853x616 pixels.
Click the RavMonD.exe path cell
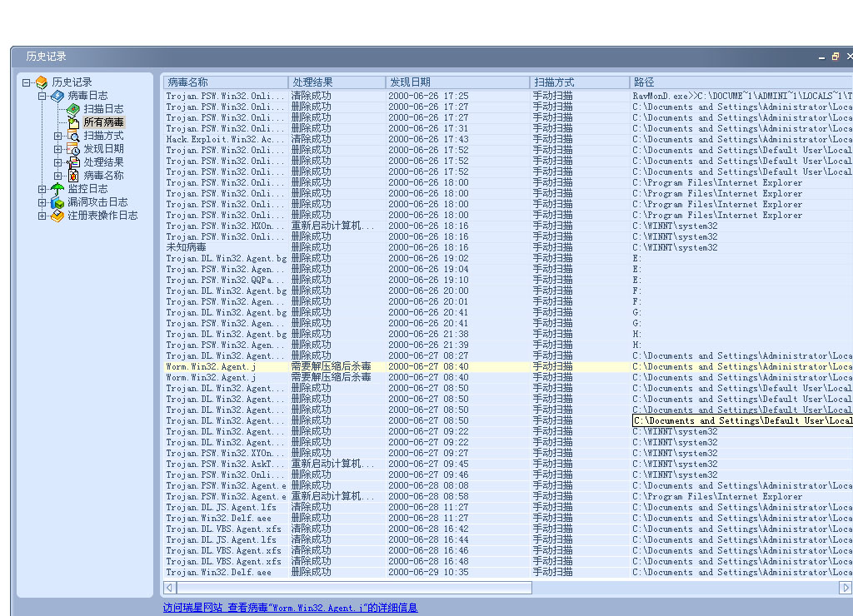[742, 97]
